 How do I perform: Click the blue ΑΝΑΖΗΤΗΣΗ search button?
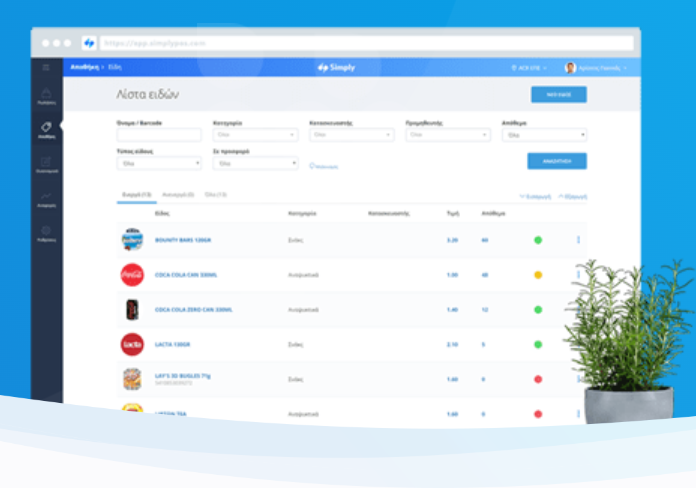tap(556, 161)
